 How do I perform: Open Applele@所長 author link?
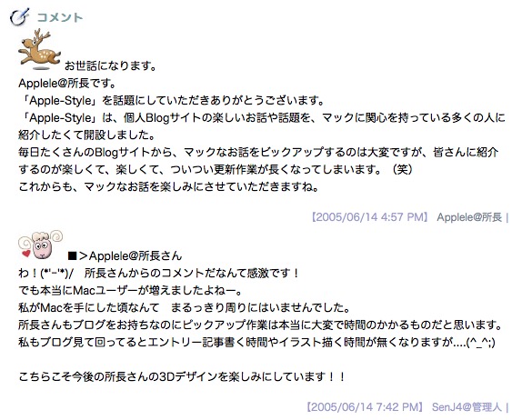click(x=469, y=217)
